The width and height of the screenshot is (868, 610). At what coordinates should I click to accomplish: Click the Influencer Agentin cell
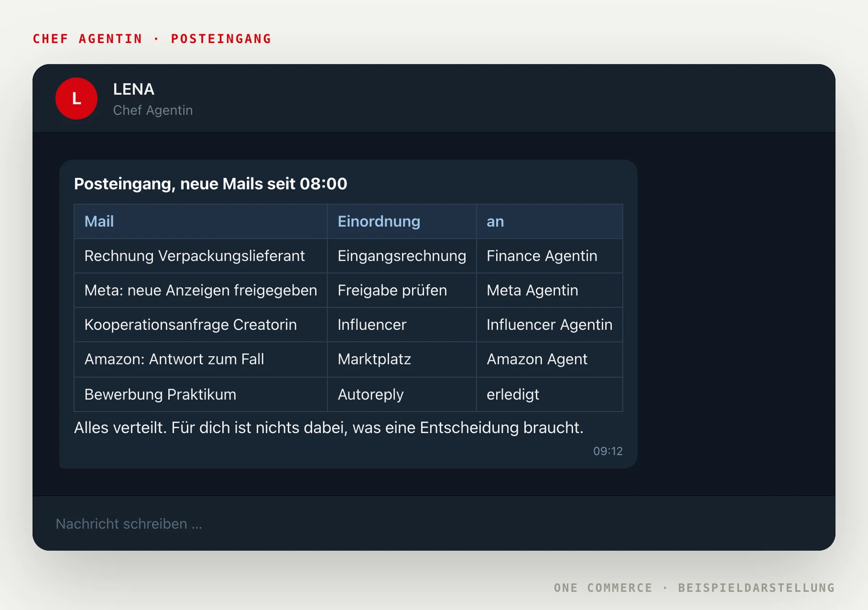pyautogui.click(x=549, y=325)
